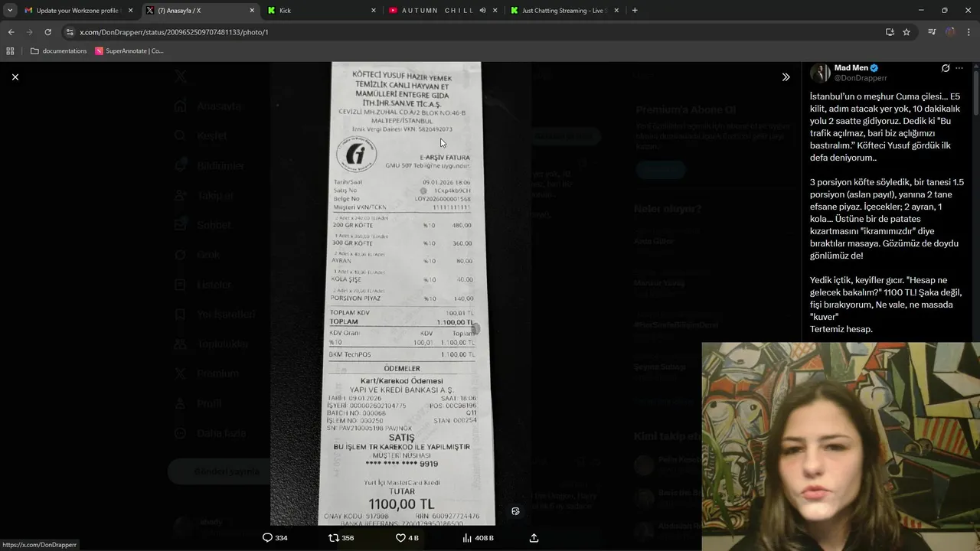Open the Apps grid on bookmarks bar

10,51
